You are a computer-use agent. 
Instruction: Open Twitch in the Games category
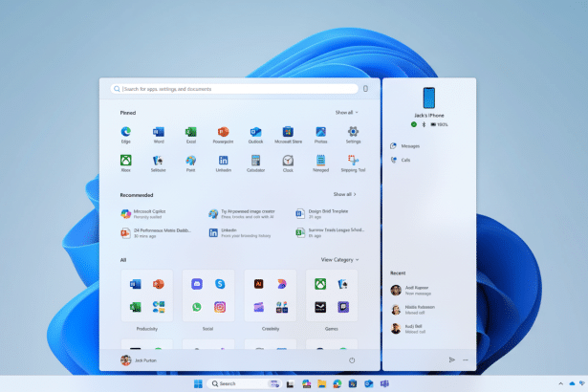point(343,307)
